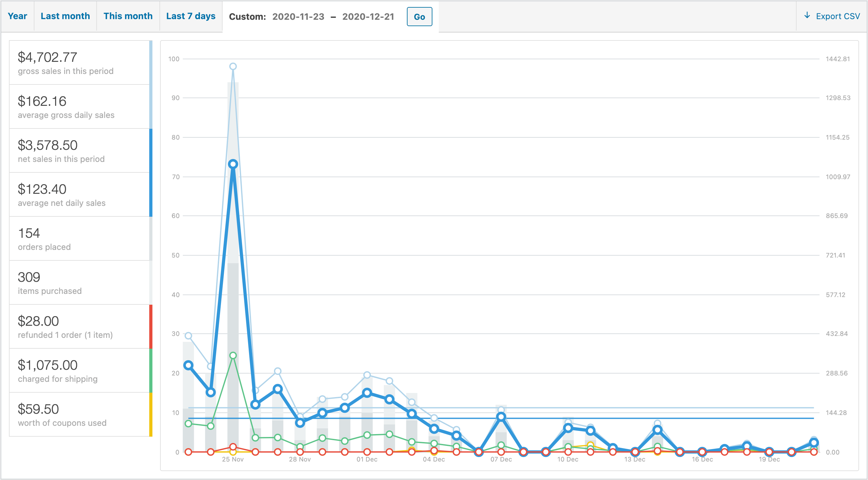Click the peak net sales point on 25 Nov

[x=233, y=164]
